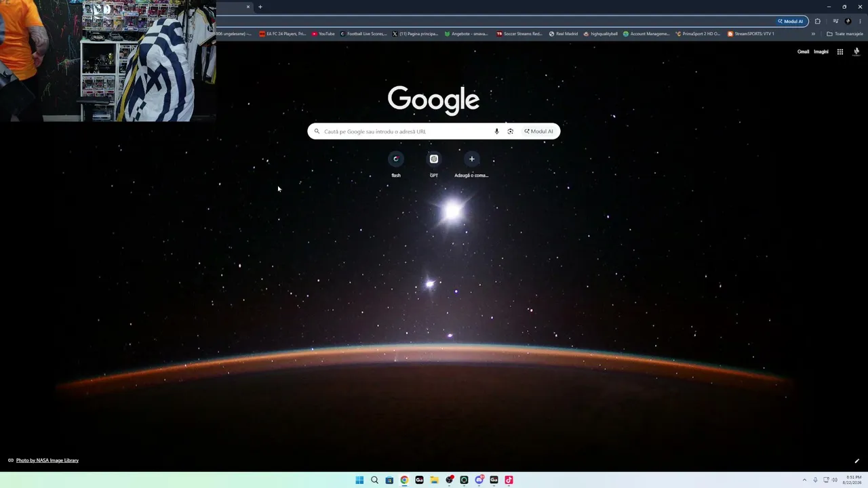
Task: Open the highqualityball bookmark
Action: [601, 34]
